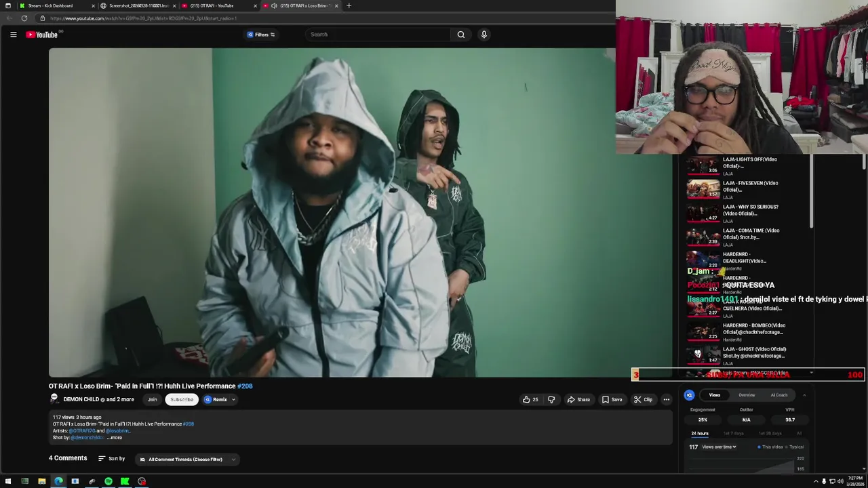This screenshot has height=488, width=868.
Task: Focus the YouTube search field
Action: tap(378, 35)
